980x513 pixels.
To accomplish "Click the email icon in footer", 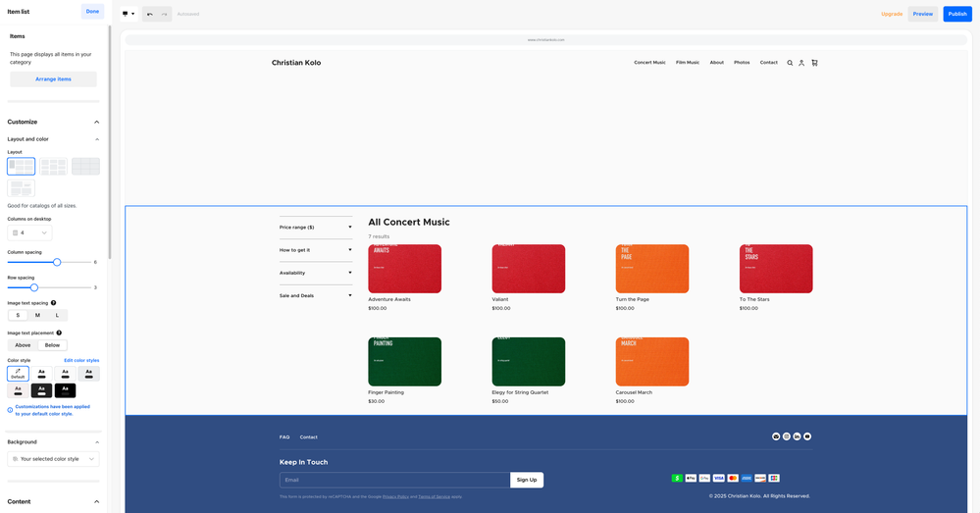I will tap(776, 436).
